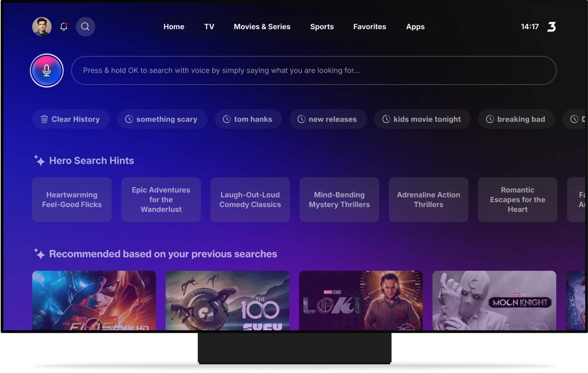The image size is (588, 373).
Task: Select the 'tom hanks' history chip
Action: pos(248,119)
